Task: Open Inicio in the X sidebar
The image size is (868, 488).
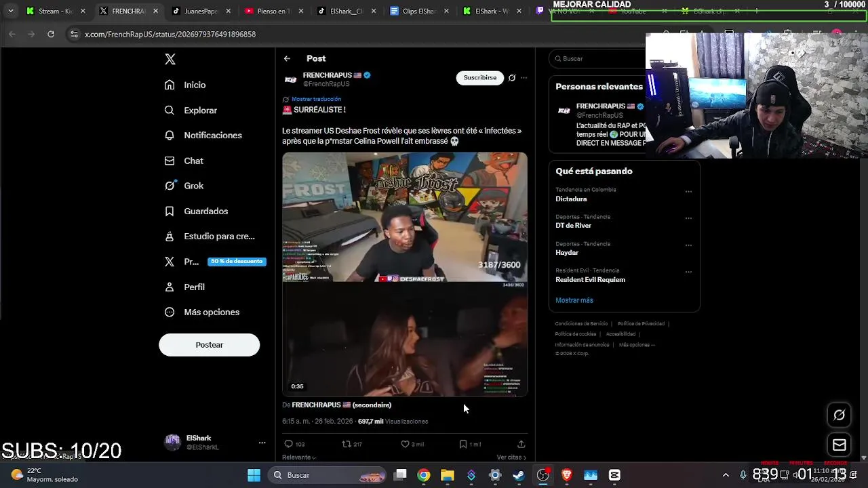Action: (185, 85)
